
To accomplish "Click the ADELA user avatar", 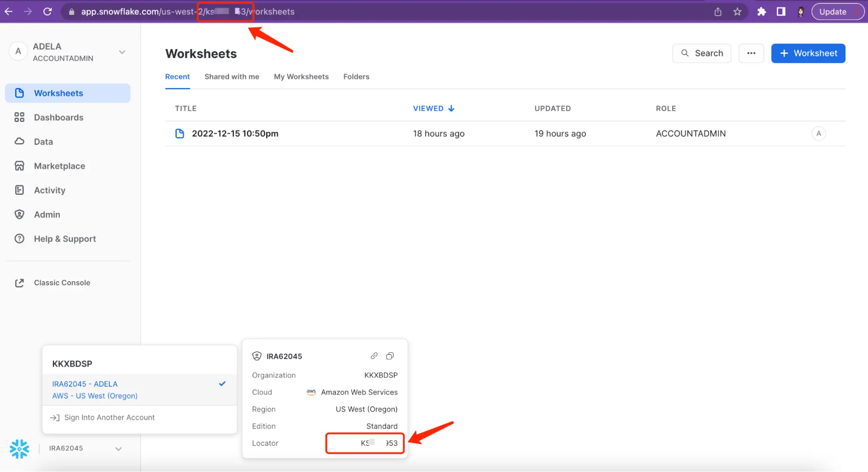I will [18, 52].
